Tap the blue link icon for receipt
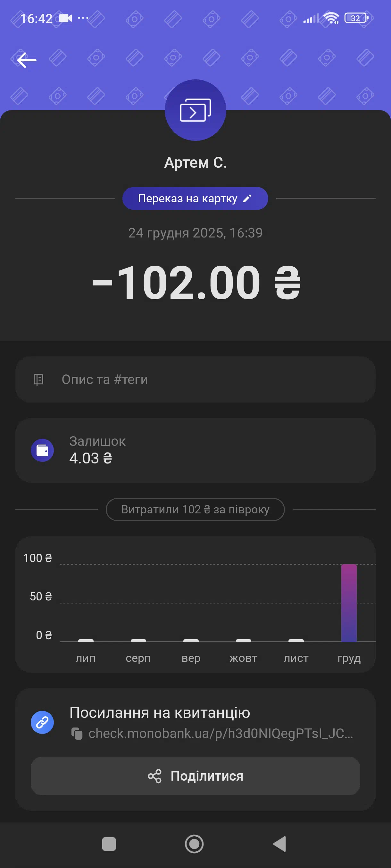Image resolution: width=391 pixels, height=868 pixels. (42, 722)
